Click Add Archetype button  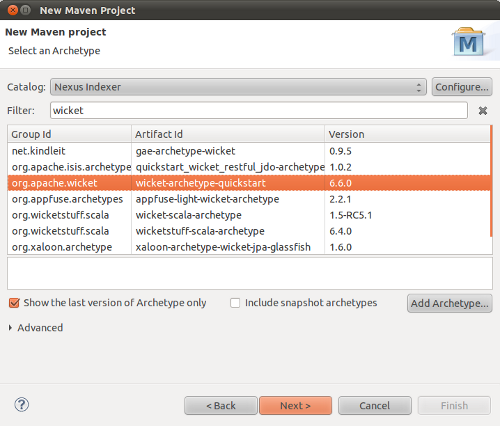click(x=450, y=303)
